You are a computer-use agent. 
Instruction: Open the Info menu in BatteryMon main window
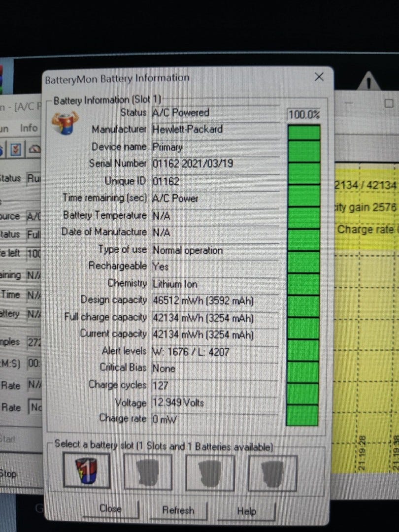(x=29, y=128)
